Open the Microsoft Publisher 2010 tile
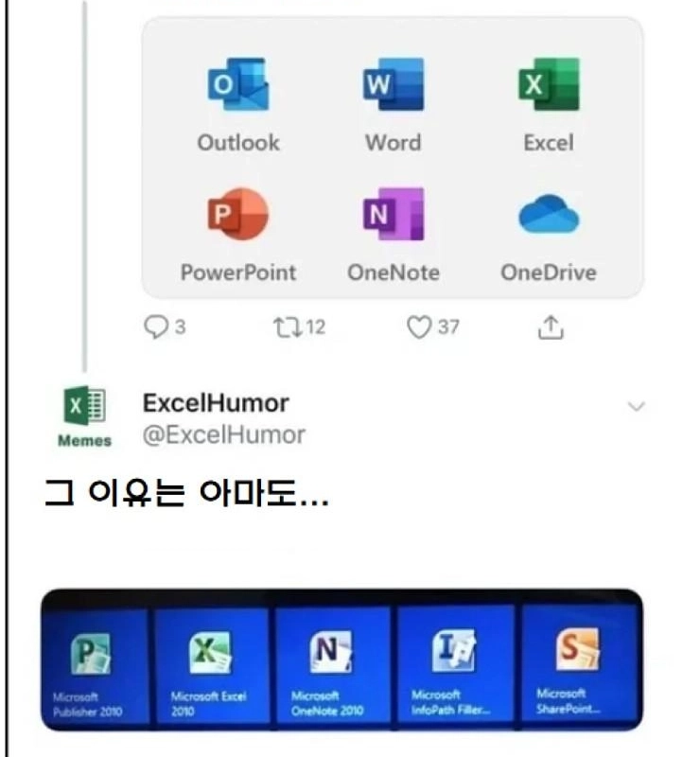Viewport: 700px width, 757px height. 96,666
